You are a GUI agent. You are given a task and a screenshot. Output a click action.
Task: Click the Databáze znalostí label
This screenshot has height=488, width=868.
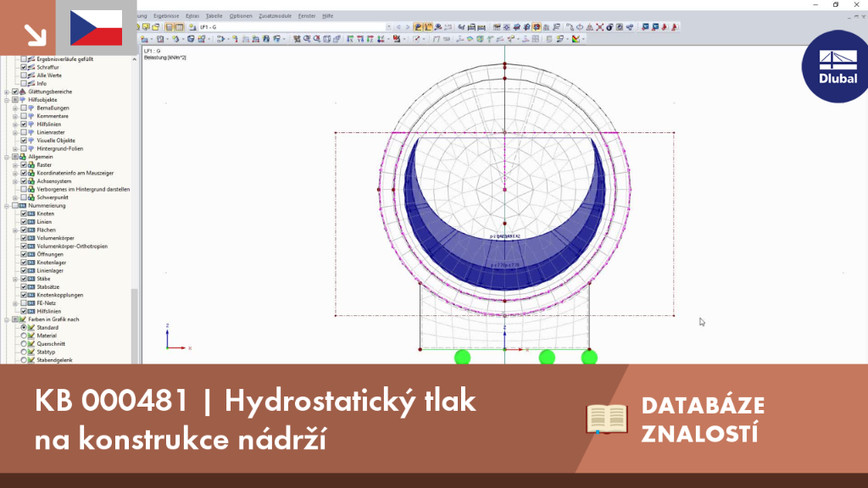tap(703, 420)
